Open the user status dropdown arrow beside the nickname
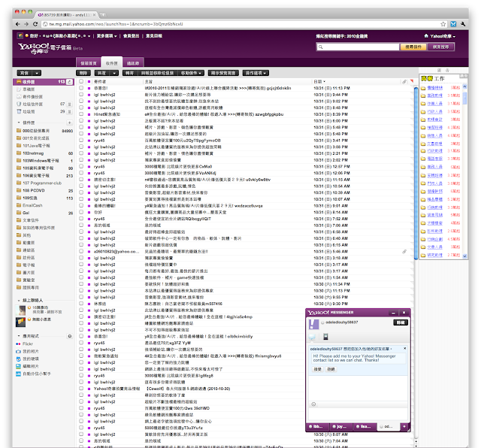The image size is (481, 448). click(x=89, y=36)
